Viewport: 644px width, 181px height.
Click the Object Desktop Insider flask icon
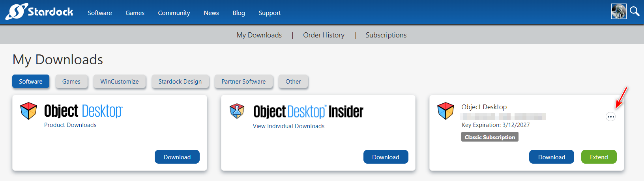[237, 111]
